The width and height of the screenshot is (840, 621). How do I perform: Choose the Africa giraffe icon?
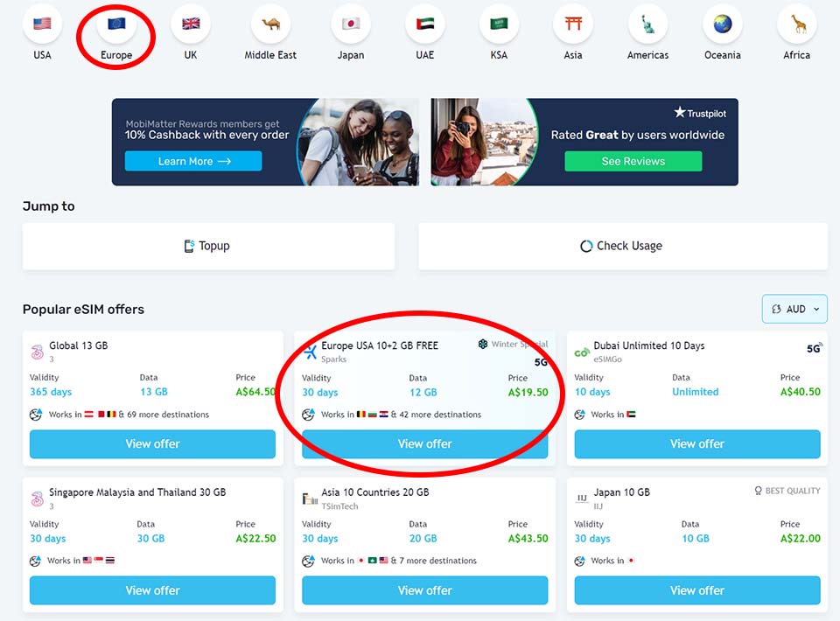pos(797,24)
